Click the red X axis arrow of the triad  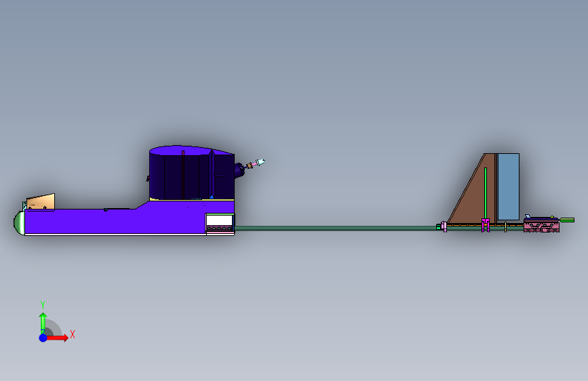point(56,338)
